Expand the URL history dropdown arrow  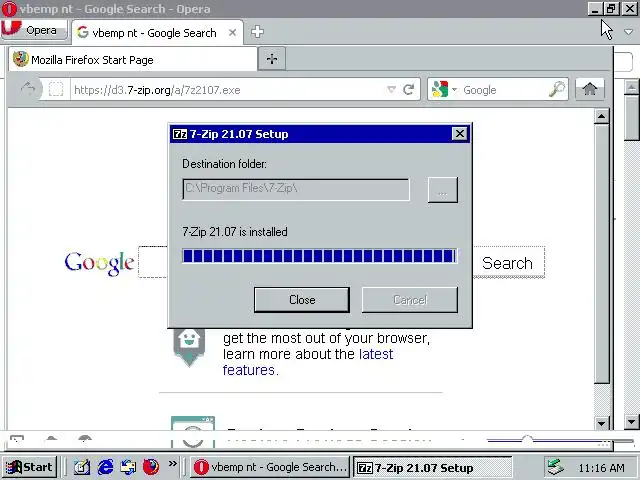point(391,89)
